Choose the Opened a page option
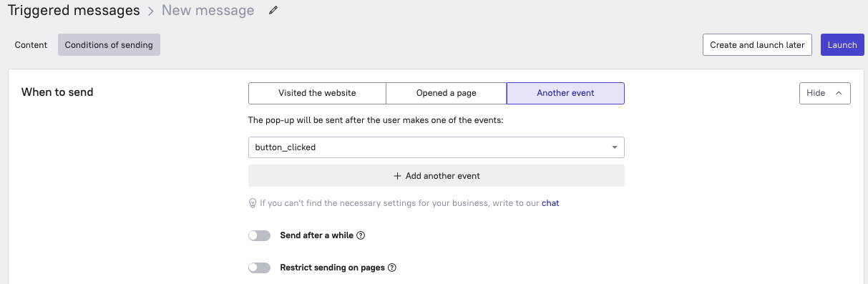868x284 pixels. click(x=447, y=93)
